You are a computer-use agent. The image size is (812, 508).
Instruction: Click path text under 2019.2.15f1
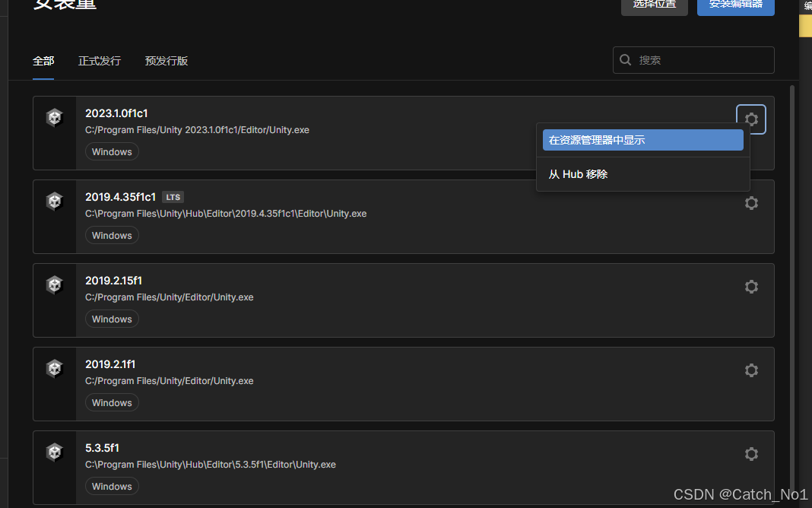170,297
